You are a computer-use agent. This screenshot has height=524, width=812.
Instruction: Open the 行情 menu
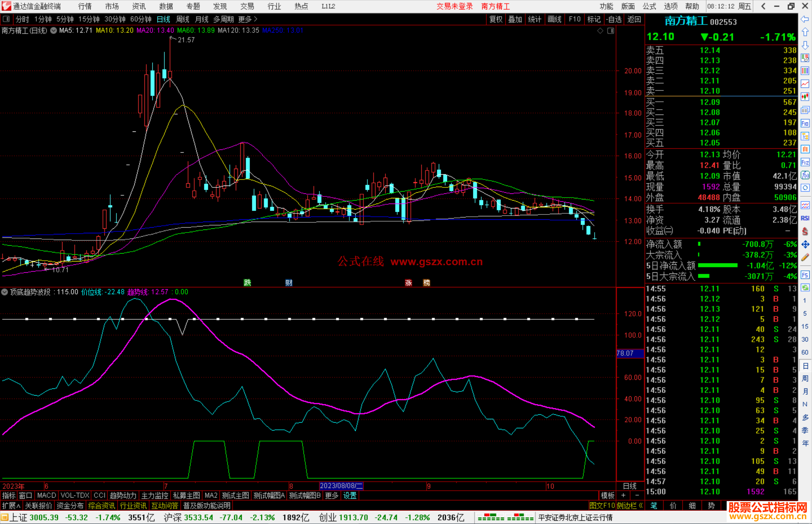click(x=85, y=6)
